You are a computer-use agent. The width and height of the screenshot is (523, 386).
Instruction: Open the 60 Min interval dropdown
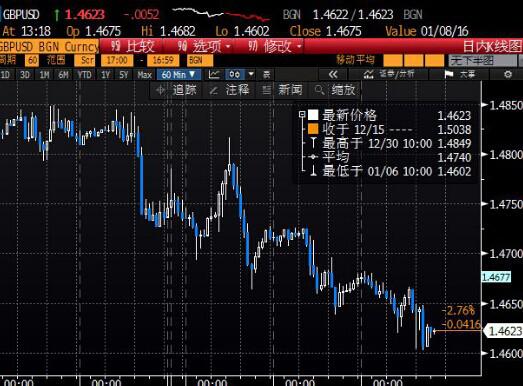tap(179, 74)
